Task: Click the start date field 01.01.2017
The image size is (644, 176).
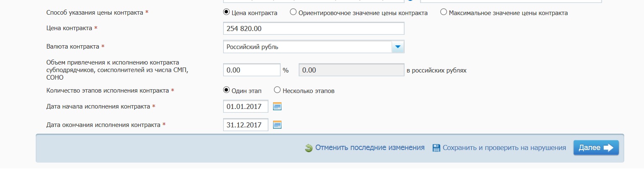Action: click(245, 106)
